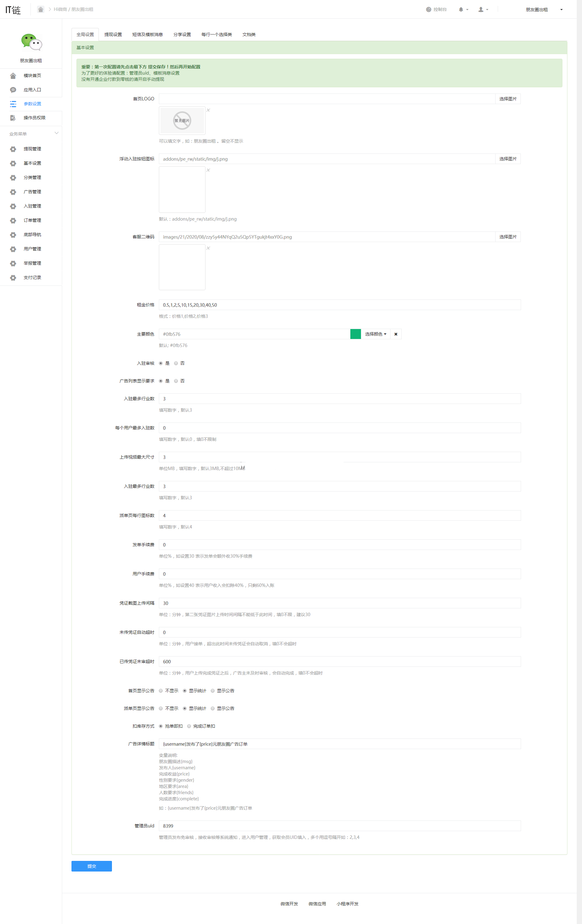Select 是 for 广告列表显示要求

click(161, 381)
